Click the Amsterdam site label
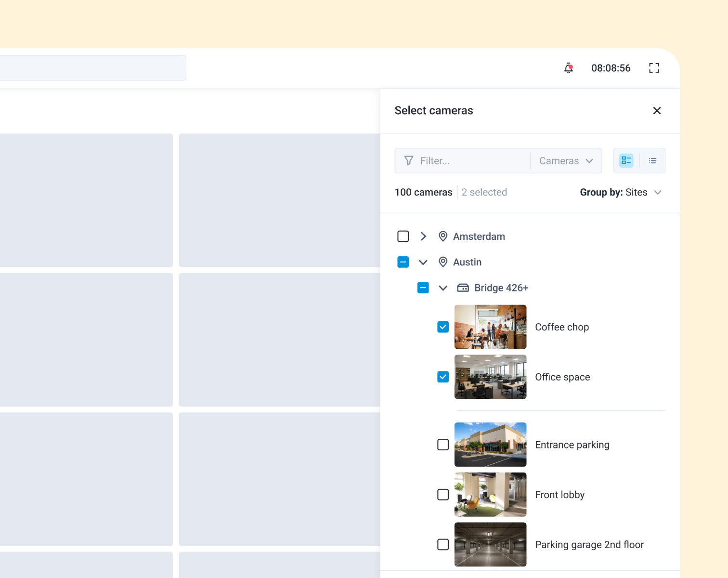Image resolution: width=728 pixels, height=578 pixels. click(x=479, y=236)
